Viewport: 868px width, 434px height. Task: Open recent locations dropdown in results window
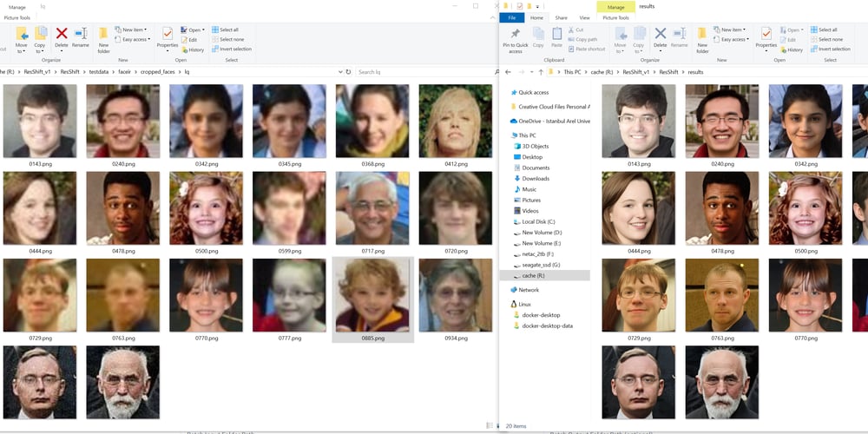531,72
